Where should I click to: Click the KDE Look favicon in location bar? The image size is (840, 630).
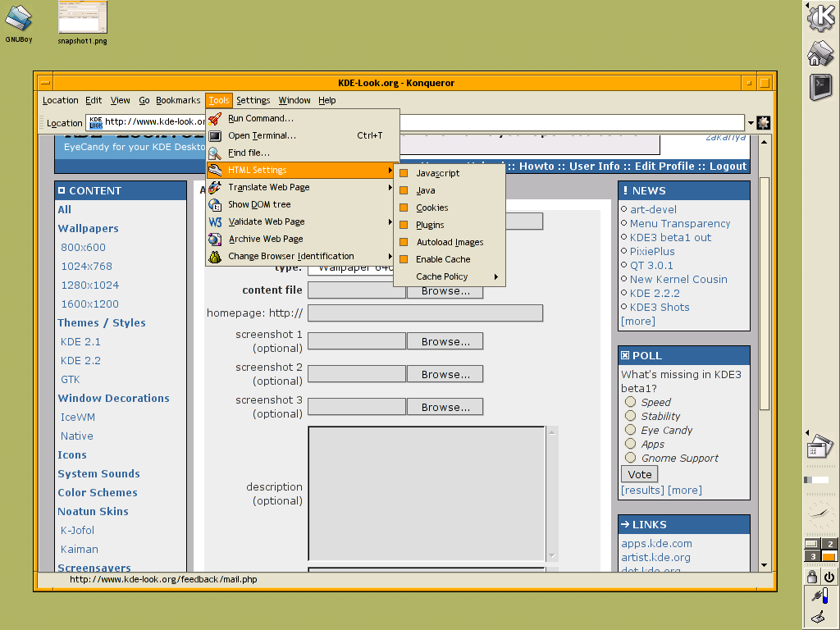pyautogui.click(x=96, y=123)
